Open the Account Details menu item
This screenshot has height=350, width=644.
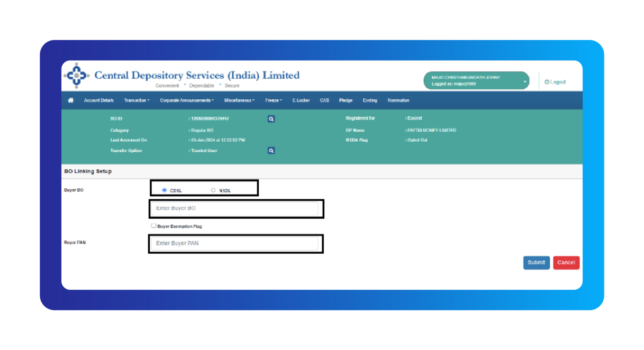(99, 100)
